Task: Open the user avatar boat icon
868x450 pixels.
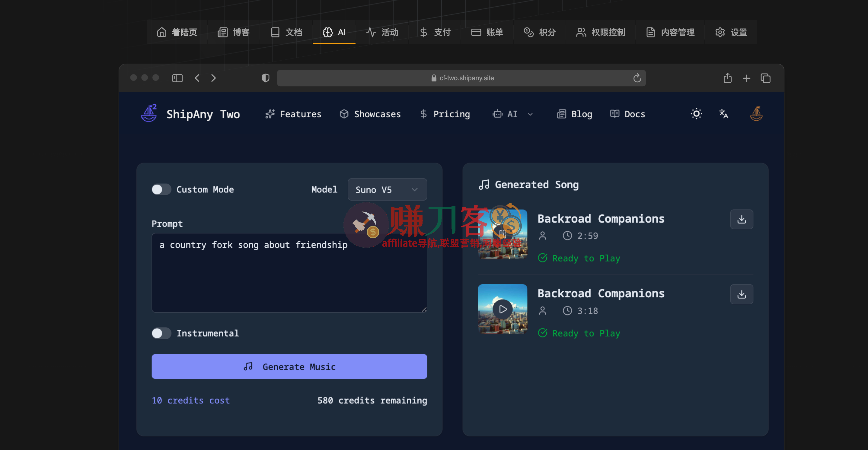Action: pos(756,114)
